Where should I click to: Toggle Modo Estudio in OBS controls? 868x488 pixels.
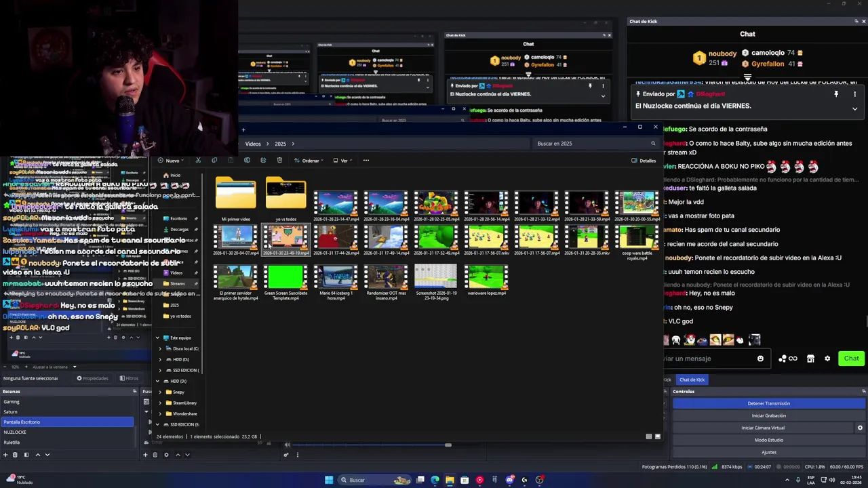(x=768, y=440)
